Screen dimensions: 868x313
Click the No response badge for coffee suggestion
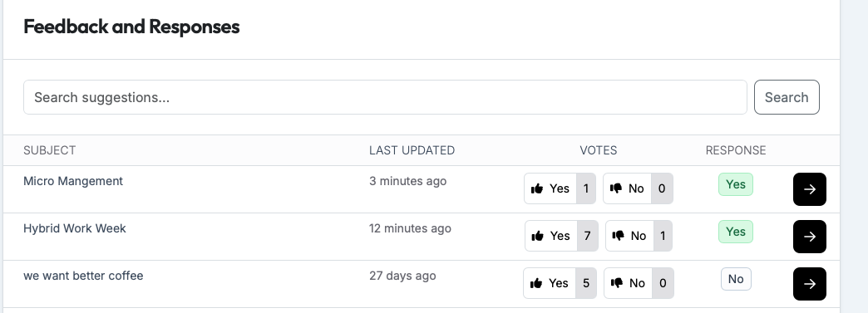tap(736, 279)
